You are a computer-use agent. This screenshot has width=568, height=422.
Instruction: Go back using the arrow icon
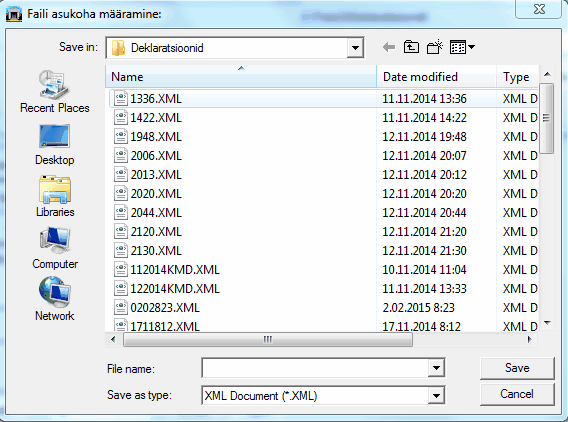click(x=389, y=47)
